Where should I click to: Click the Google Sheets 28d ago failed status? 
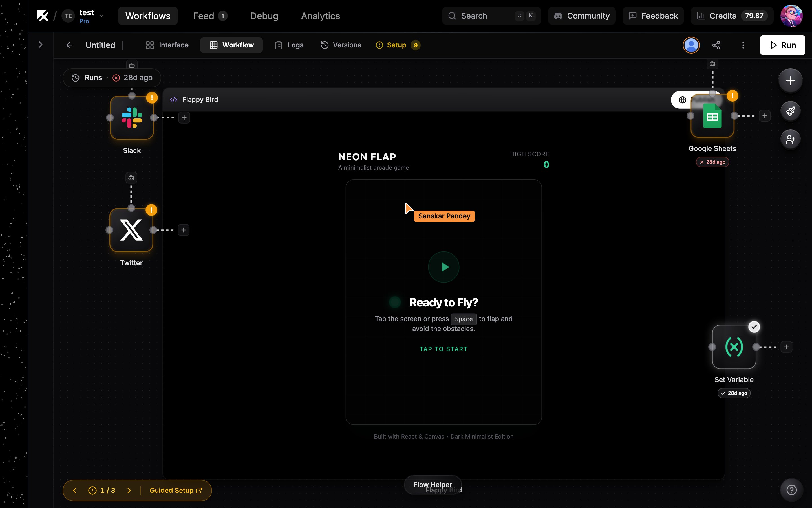click(x=712, y=162)
